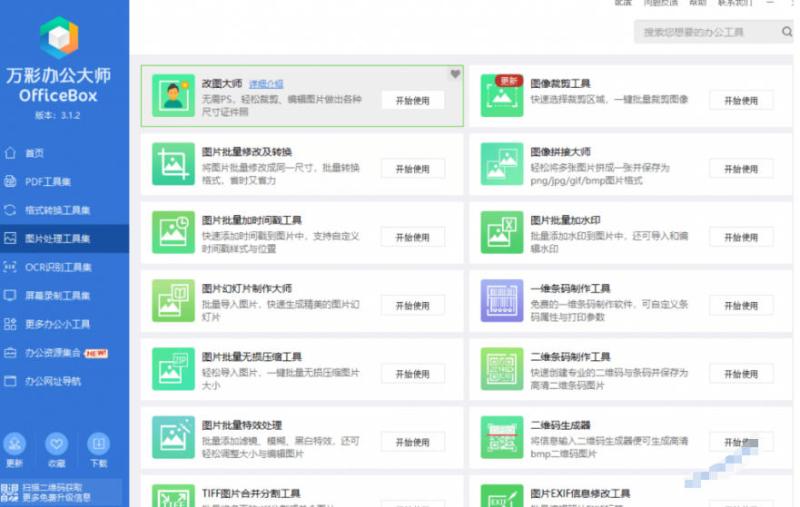This screenshot has width=800, height=507.
Task: Click the 图像拼接大师 icon
Action: 502,164
